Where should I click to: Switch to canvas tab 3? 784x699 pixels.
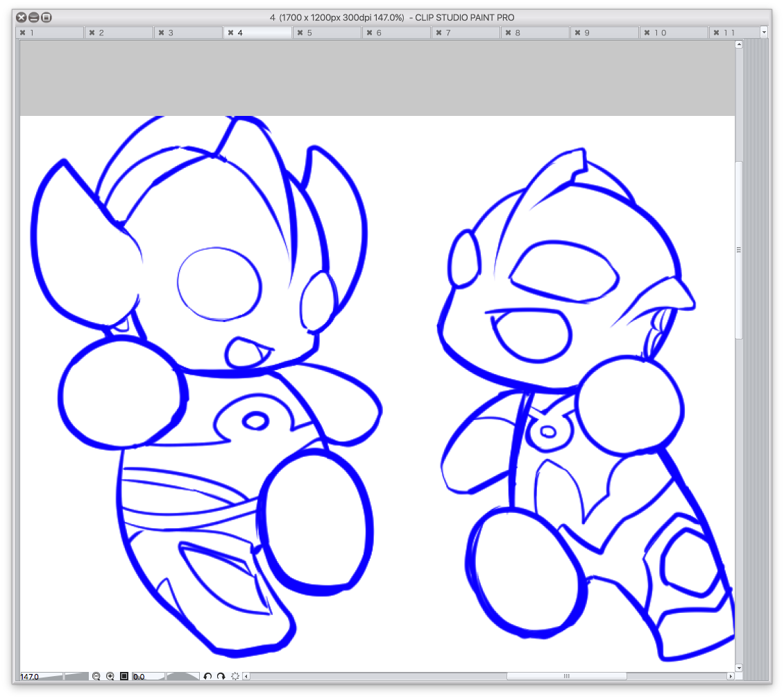coord(189,33)
